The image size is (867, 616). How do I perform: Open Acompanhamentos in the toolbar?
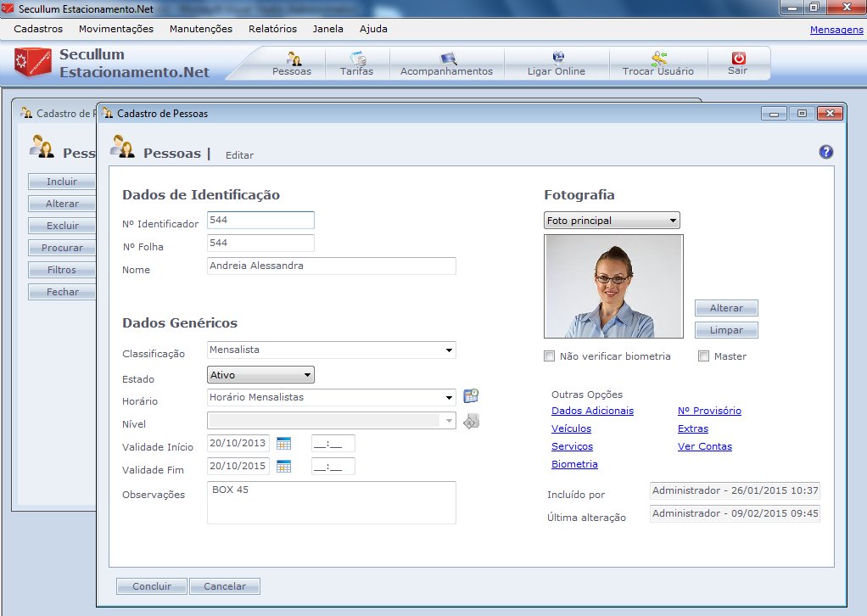[446, 64]
